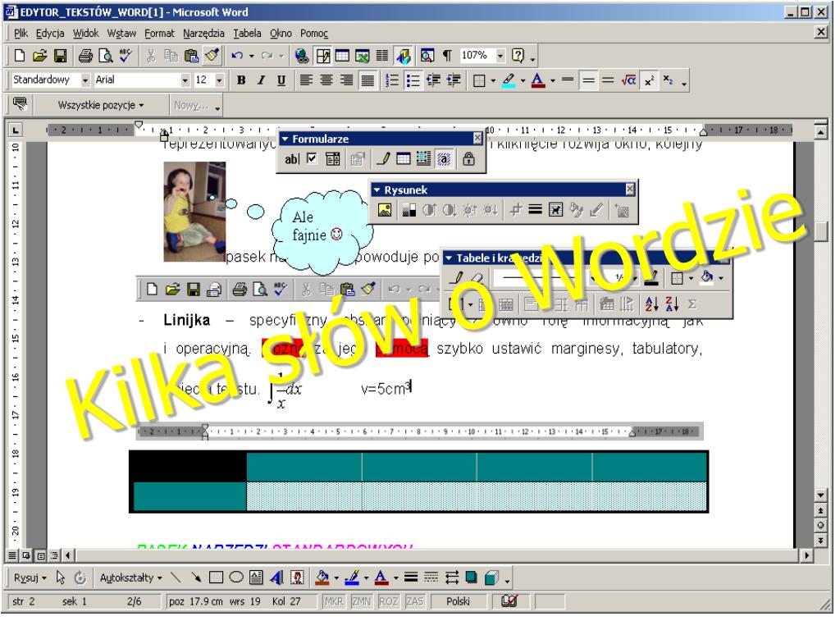Open the undo history dropdown arrow
Image resolution: width=840 pixels, height=630 pixels.
tap(251, 56)
